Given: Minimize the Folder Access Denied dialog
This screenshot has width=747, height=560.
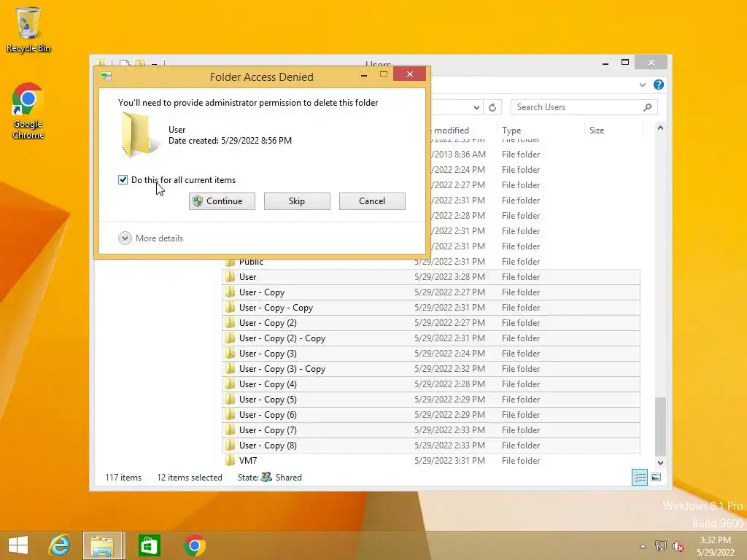Looking at the screenshot, I should click(x=364, y=75).
